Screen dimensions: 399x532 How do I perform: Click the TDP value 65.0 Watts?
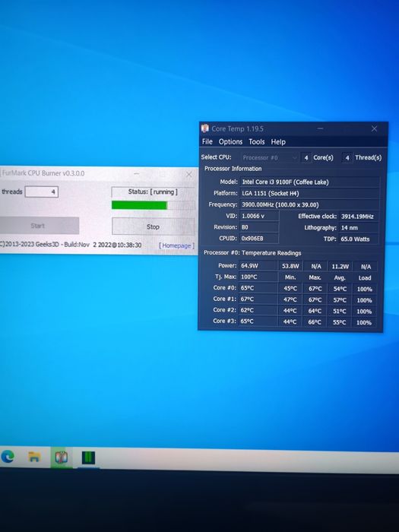tap(359, 239)
